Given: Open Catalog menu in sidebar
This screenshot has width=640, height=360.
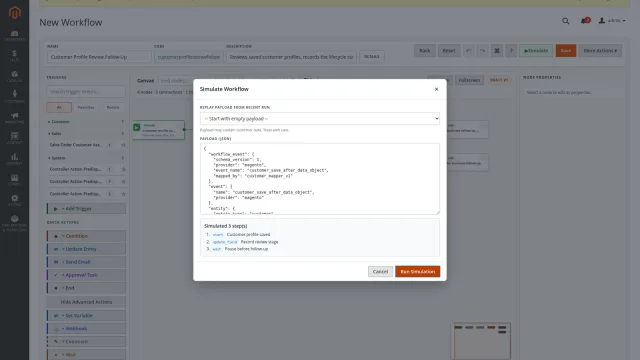Looking at the screenshot, I should point(14,77).
